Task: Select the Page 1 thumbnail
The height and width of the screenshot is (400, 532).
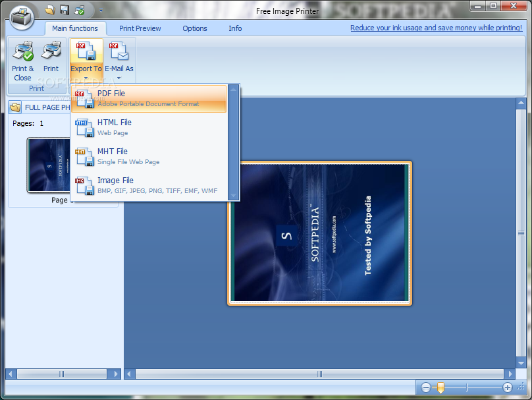Action: [x=49, y=165]
